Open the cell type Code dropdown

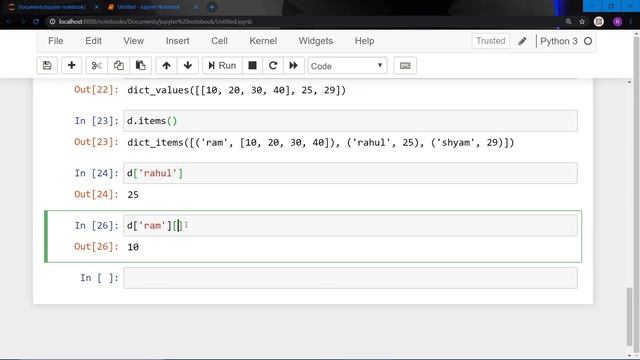(x=347, y=66)
